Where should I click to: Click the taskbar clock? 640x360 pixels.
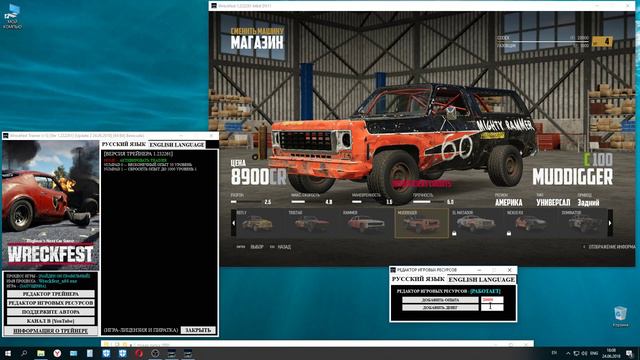611,353
